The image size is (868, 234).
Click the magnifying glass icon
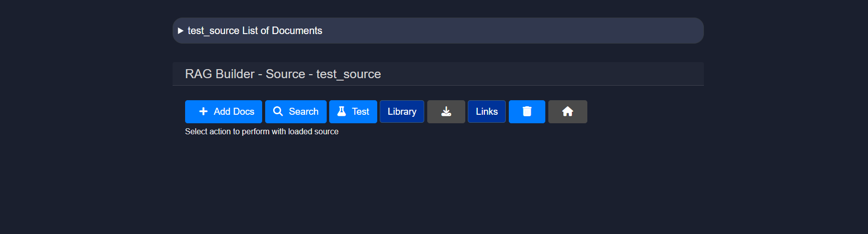click(x=278, y=112)
